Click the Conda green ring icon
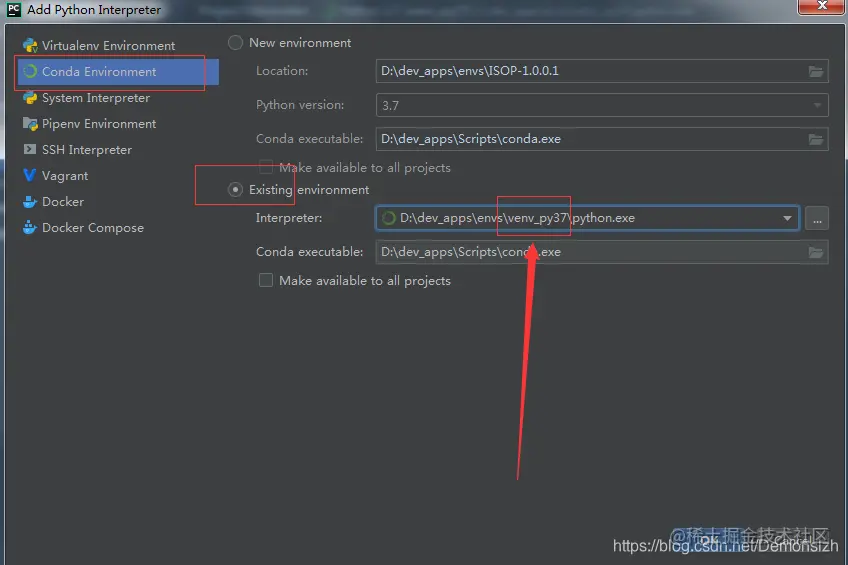 [x=30, y=71]
